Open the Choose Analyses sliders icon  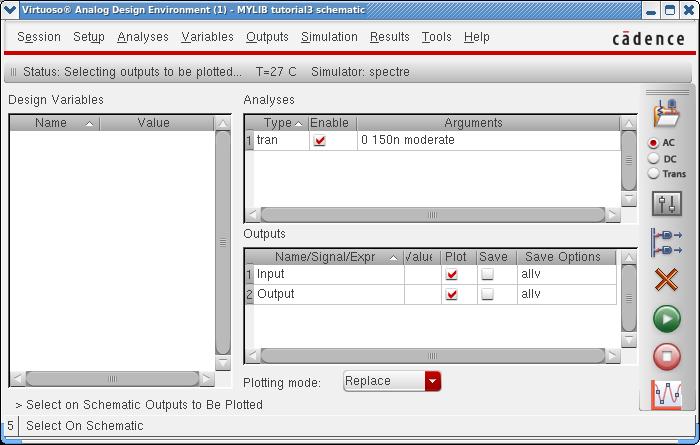click(667, 204)
